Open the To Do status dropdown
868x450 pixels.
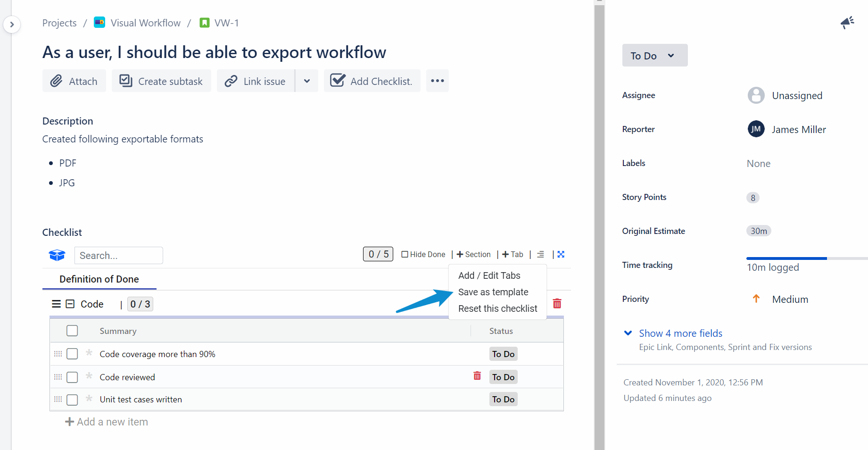[654, 56]
